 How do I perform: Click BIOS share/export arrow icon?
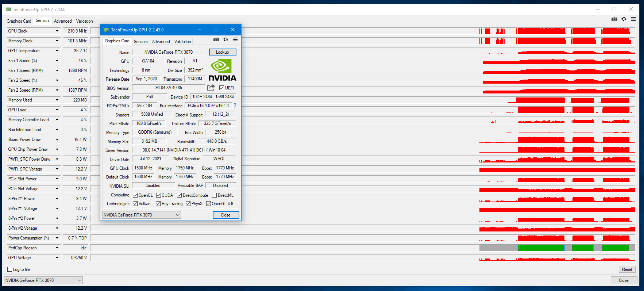click(x=211, y=88)
